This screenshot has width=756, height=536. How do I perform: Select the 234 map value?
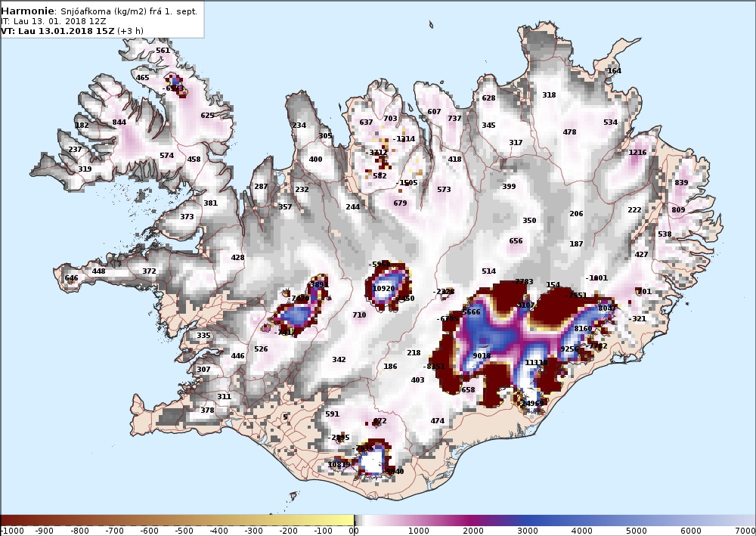click(299, 125)
